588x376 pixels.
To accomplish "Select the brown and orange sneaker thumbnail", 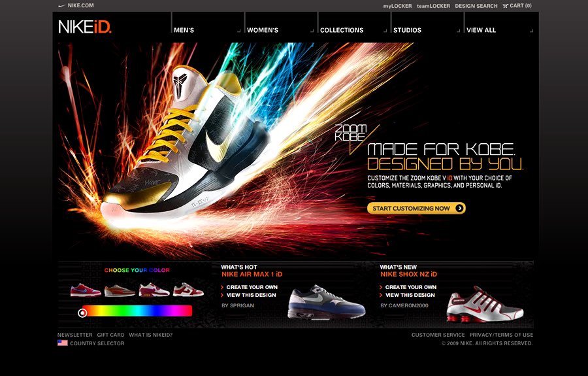I will point(120,290).
